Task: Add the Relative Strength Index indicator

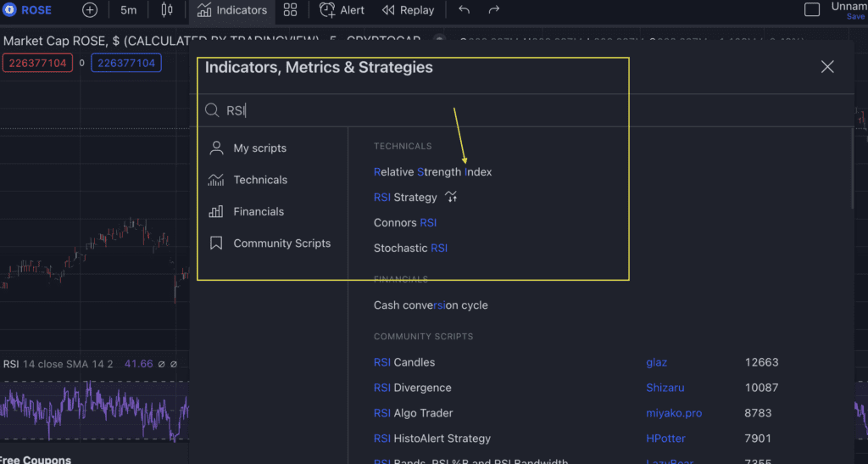Action: [x=432, y=172]
